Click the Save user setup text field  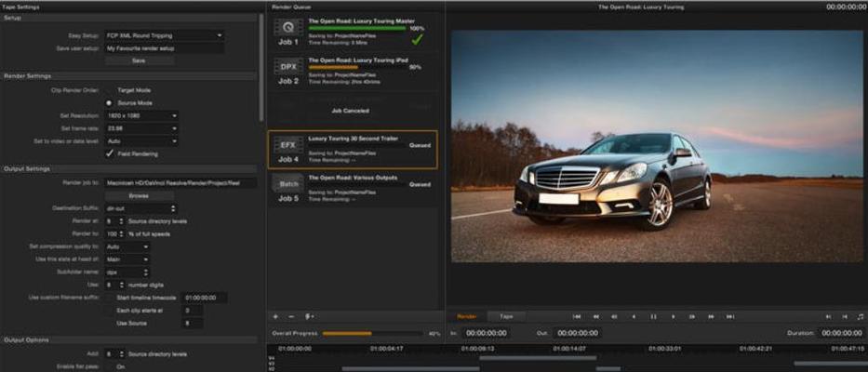tap(165, 48)
